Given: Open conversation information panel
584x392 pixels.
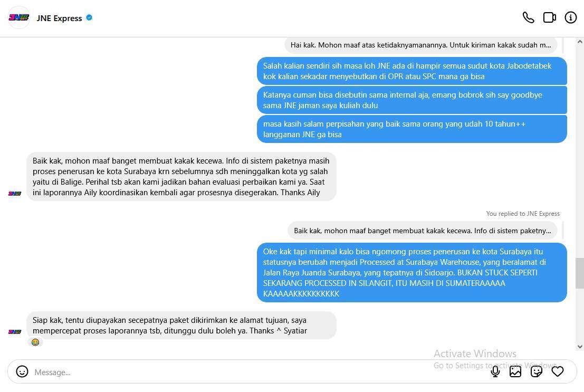Looking at the screenshot, I should click(x=570, y=17).
